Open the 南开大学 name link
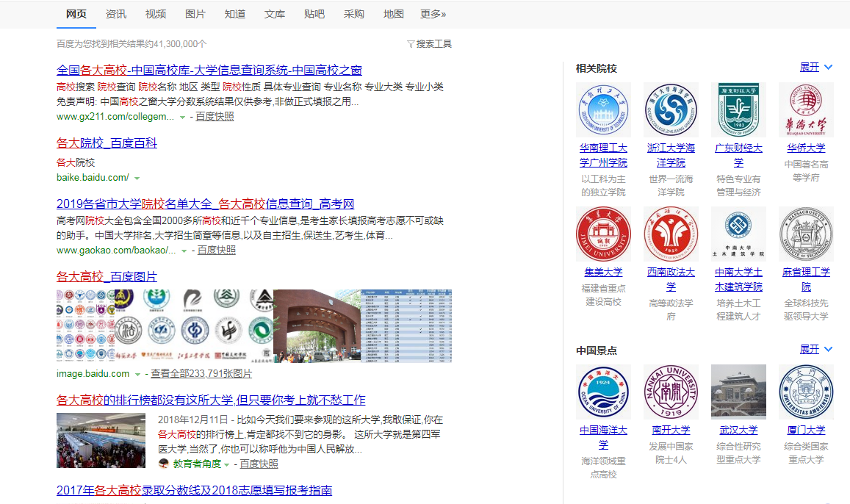 pyautogui.click(x=671, y=431)
